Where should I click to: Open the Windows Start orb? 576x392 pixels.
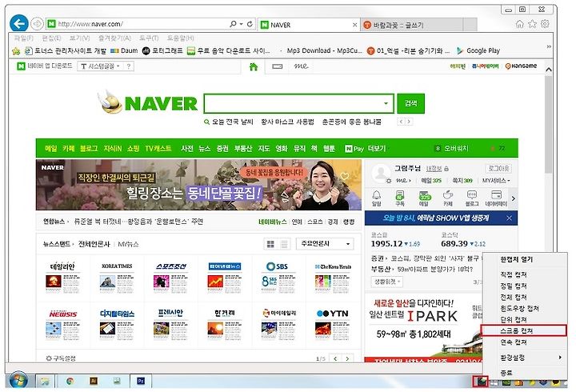[x=18, y=382]
